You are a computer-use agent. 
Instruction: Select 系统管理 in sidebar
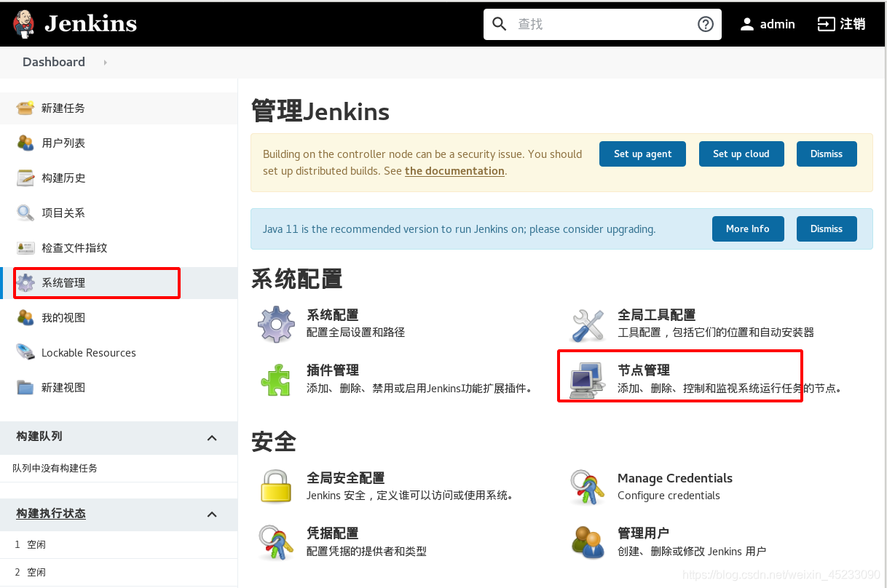pyautogui.click(x=63, y=282)
